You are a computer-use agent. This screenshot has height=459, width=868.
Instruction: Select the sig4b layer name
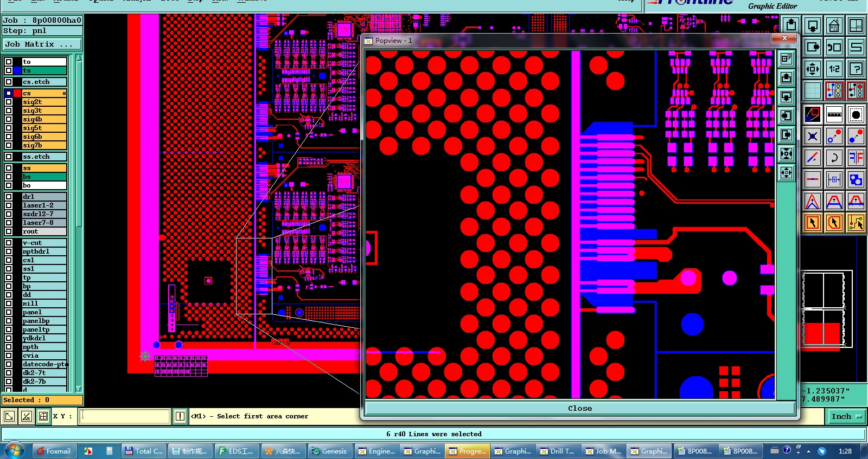coord(44,119)
